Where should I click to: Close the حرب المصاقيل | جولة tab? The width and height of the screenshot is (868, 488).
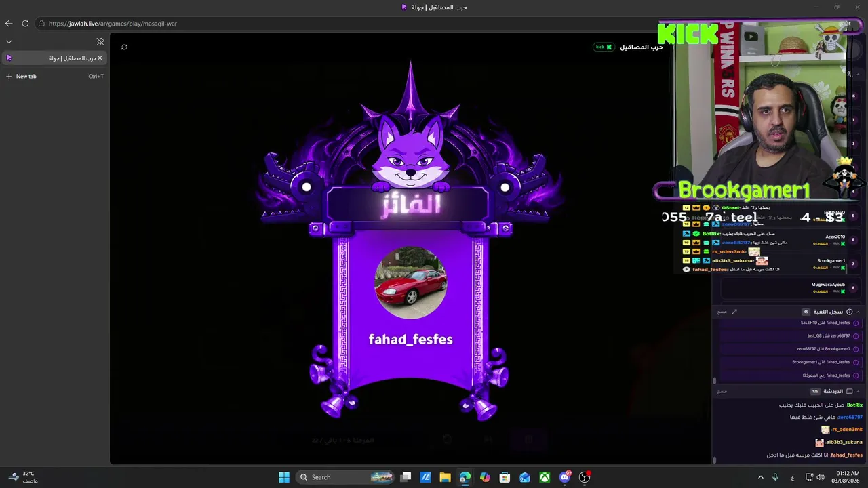click(x=100, y=58)
